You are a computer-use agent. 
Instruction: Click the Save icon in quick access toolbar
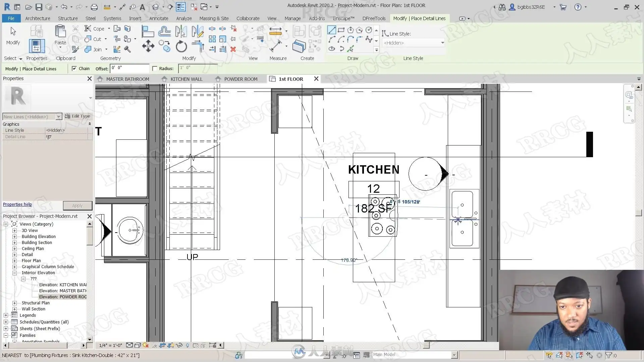coord(39,7)
